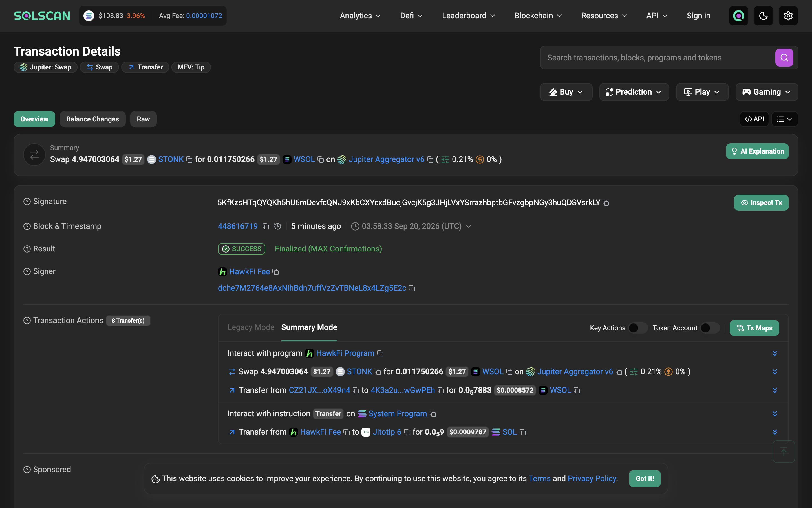This screenshot has width=812, height=508.
Task: Click the Inspect Tx button
Action: pos(761,203)
